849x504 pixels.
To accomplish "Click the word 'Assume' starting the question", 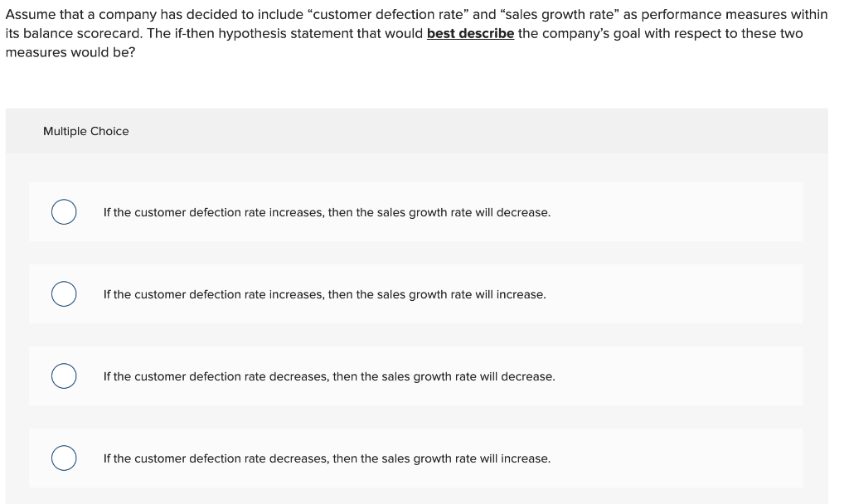I will click(26, 15).
